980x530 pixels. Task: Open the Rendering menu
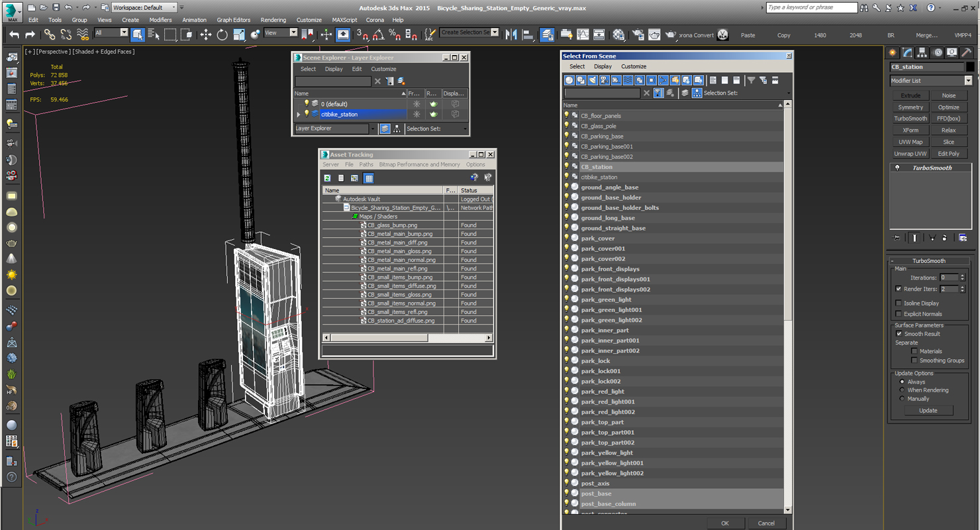(273, 20)
